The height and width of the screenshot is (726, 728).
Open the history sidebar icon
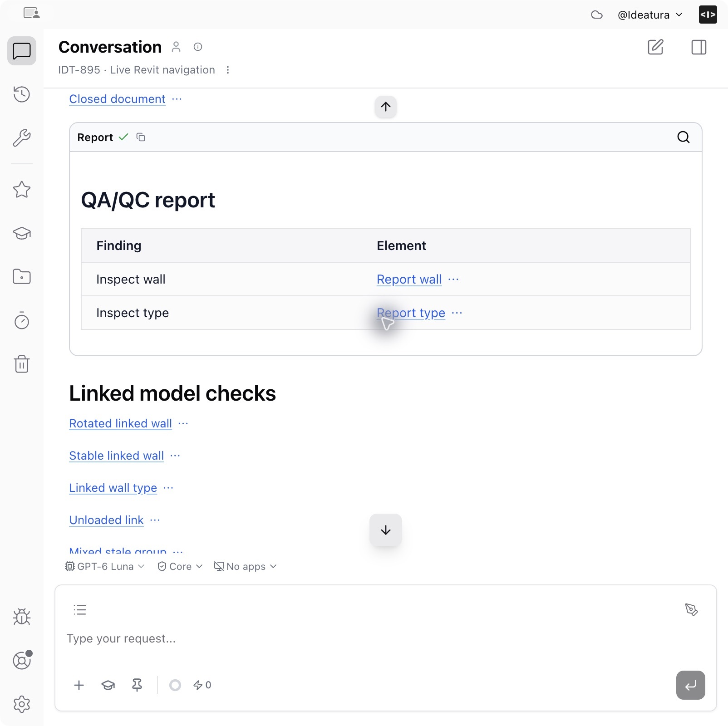point(21,94)
